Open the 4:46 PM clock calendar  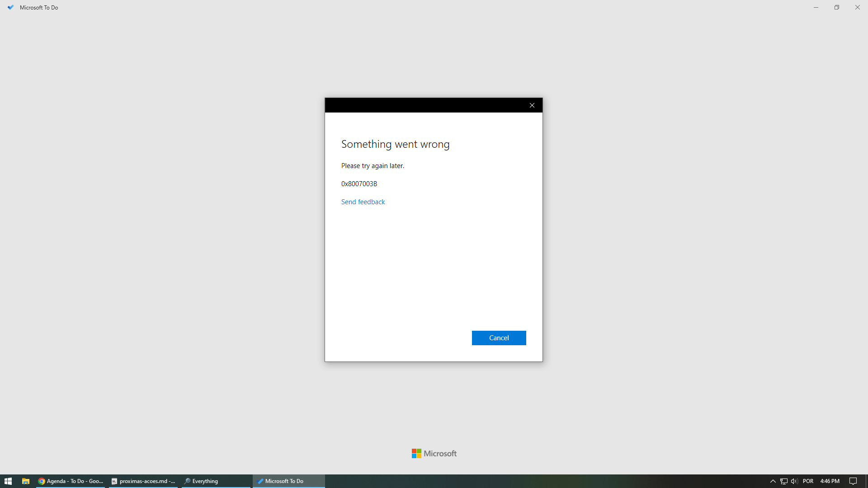[830, 481]
